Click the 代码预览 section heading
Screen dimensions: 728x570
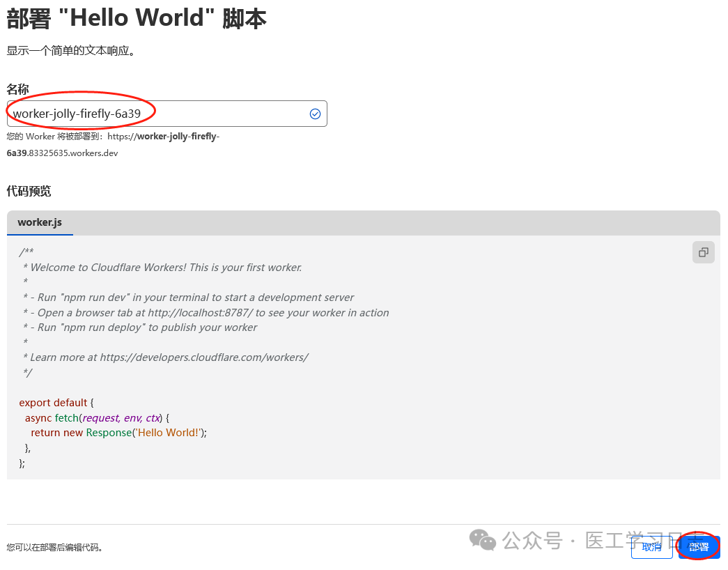click(29, 191)
